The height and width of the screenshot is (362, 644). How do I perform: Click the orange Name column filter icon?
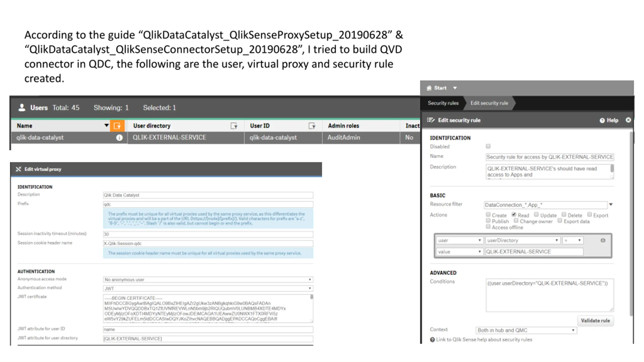click(117, 126)
